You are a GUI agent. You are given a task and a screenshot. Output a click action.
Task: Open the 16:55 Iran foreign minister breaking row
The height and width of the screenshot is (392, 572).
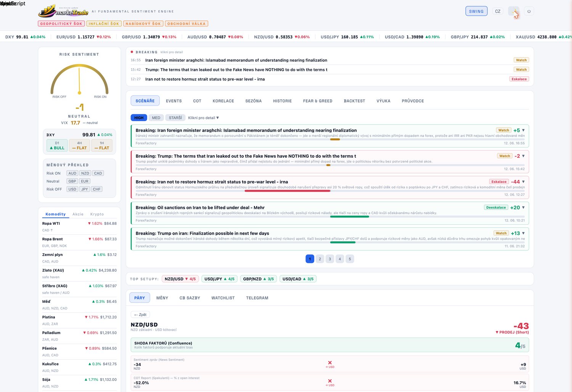tap(330, 60)
